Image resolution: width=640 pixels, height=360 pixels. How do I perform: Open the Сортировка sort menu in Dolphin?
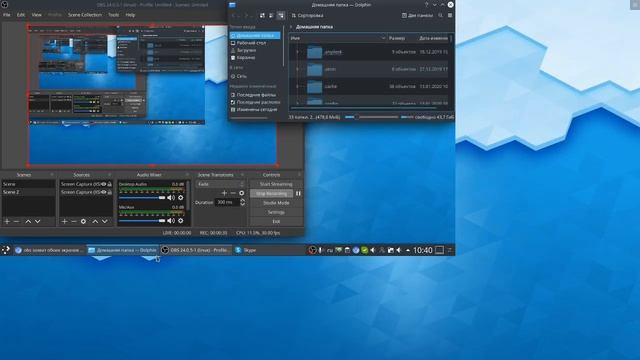pyautogui.click(x=307, y=16)
